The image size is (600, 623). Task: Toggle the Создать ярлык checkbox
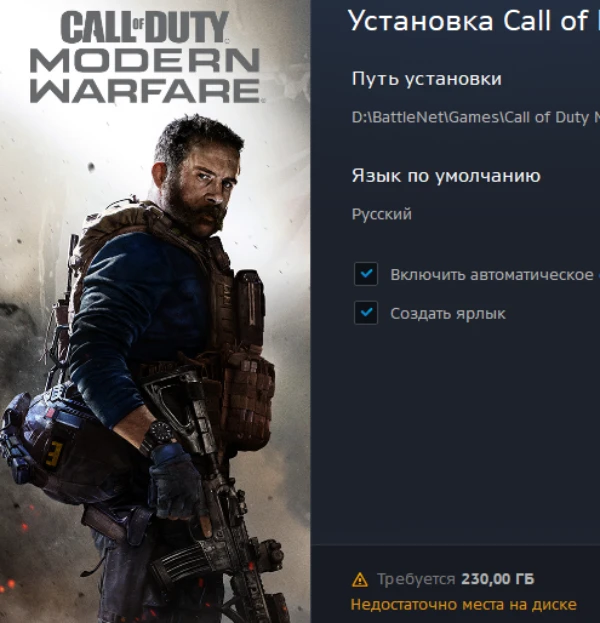click(x=366, y=313)
